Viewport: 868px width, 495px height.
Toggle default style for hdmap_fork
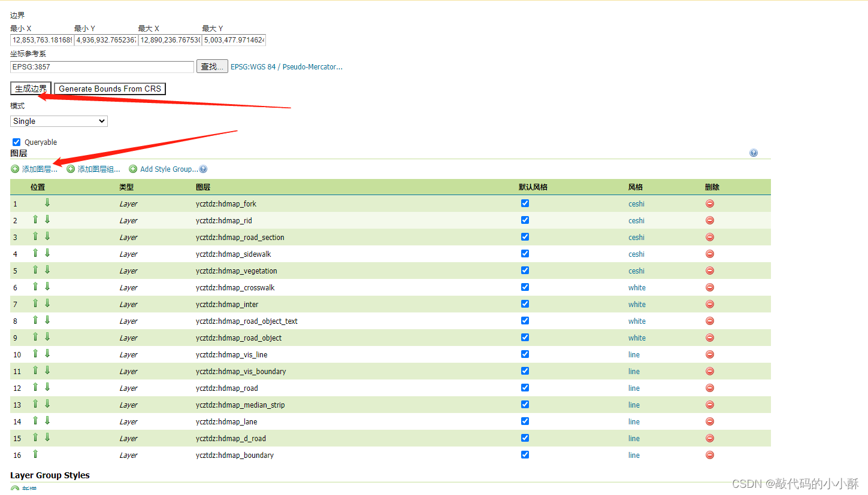click(x=525, y=203)
